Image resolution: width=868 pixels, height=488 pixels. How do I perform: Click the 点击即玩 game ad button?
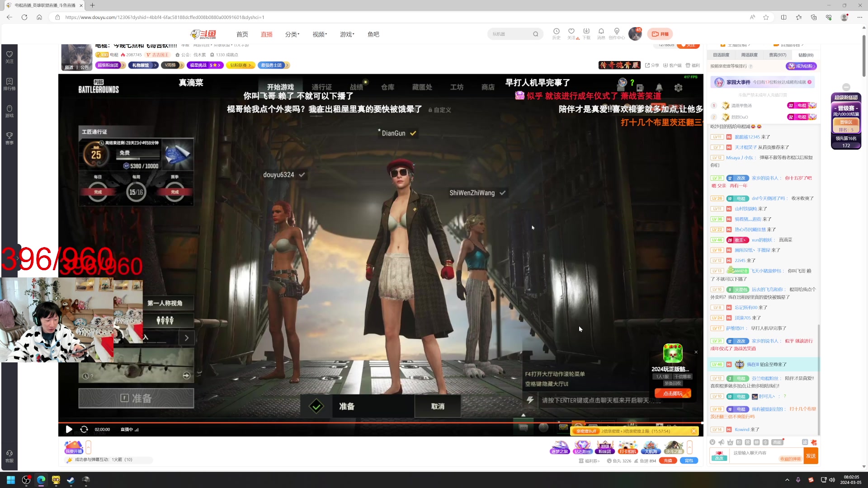coord(673,394)
